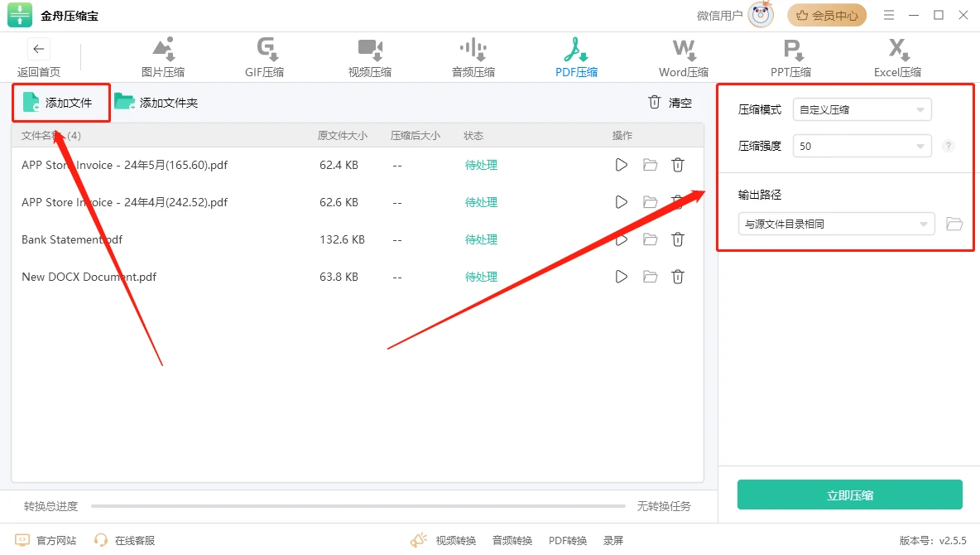980x555 pixels.
Task: Go back via the 返回首页 arrow
Action: coord(39,49)
